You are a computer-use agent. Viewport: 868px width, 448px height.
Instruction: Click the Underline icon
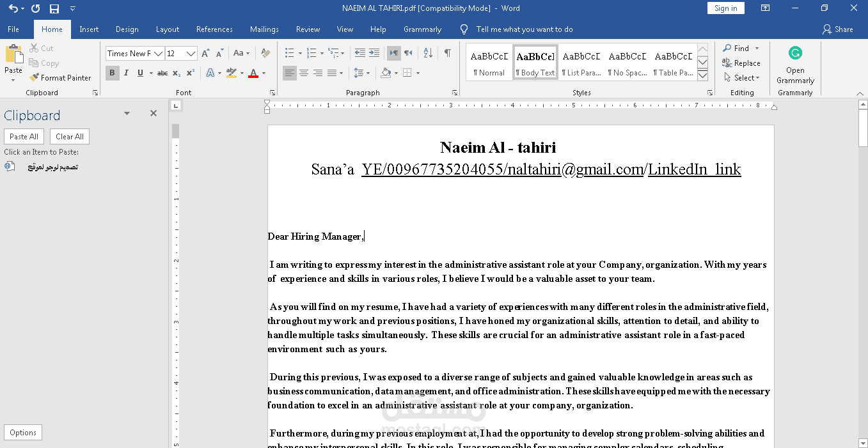click(139, 73)
